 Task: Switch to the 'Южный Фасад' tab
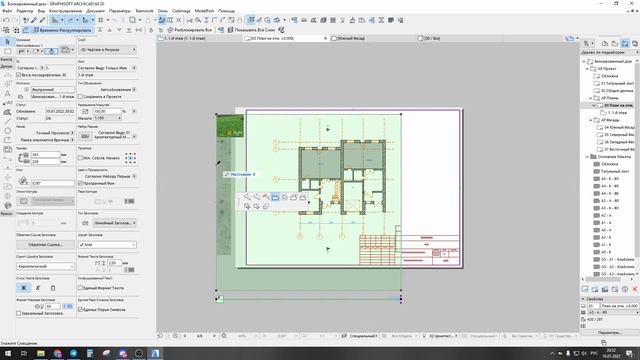(x=351, y=38)
